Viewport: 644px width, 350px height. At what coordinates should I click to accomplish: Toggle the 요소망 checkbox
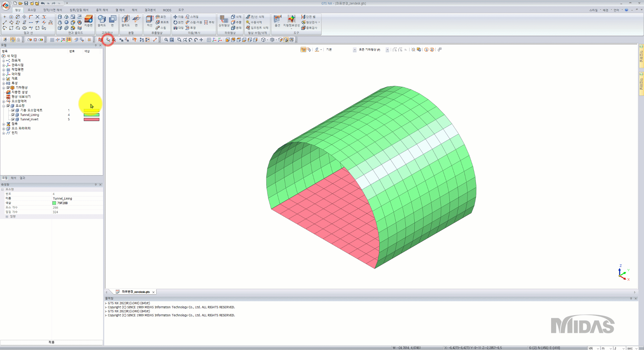(x=8, y=106)
